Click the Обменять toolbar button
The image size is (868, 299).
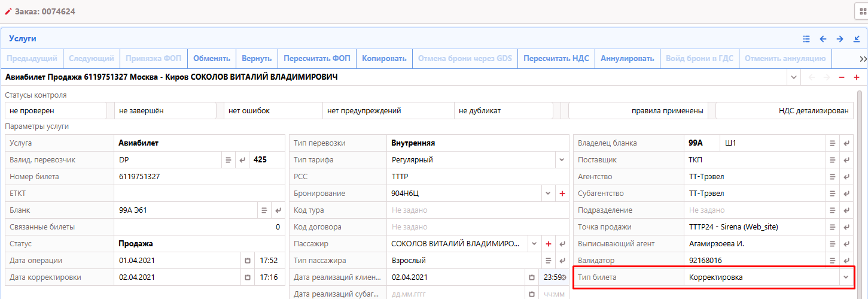pyautogui.click(x=211, y=59)
